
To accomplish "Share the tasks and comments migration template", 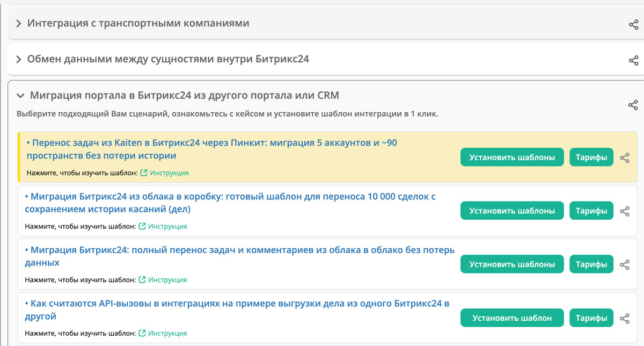I will [625, 264].
